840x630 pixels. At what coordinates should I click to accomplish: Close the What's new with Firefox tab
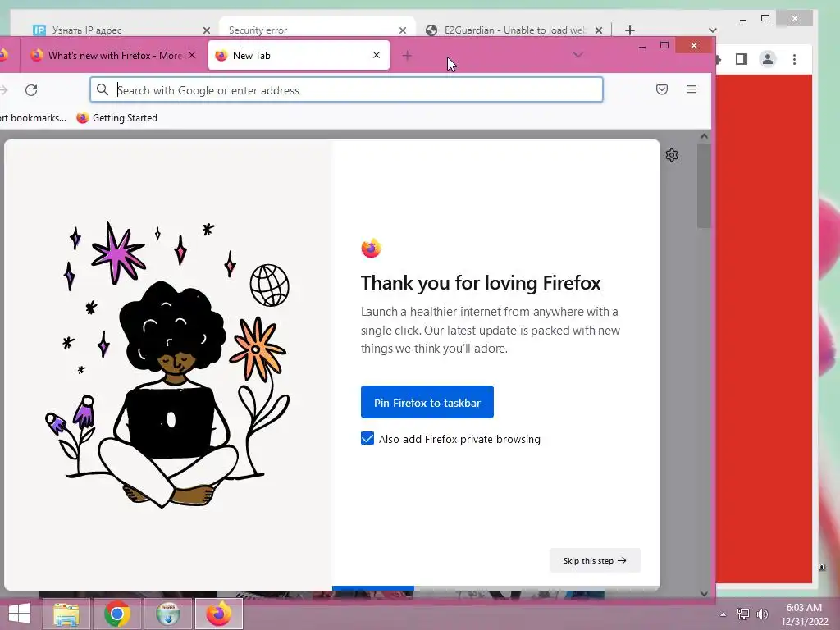tap(192, 55)
